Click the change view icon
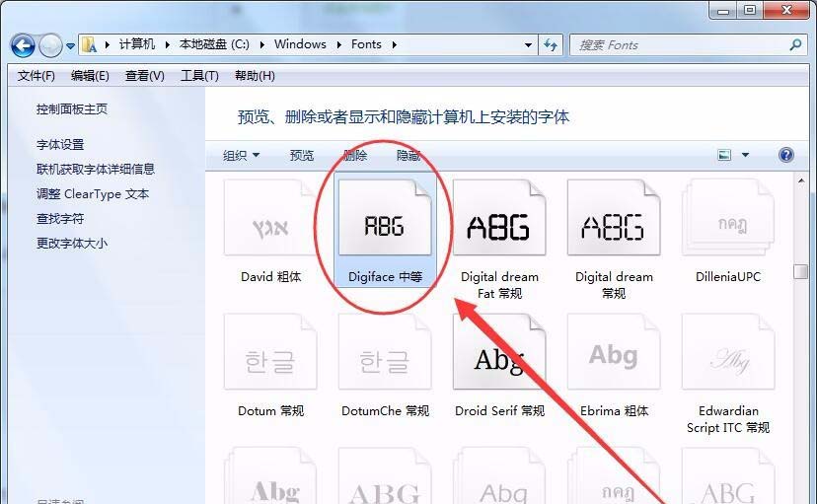The height and width of the screenshot is (504, 817). point(724,155)
